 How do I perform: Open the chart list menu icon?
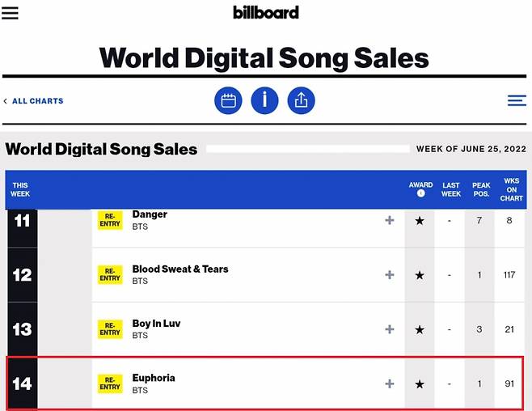coord(517,100)
